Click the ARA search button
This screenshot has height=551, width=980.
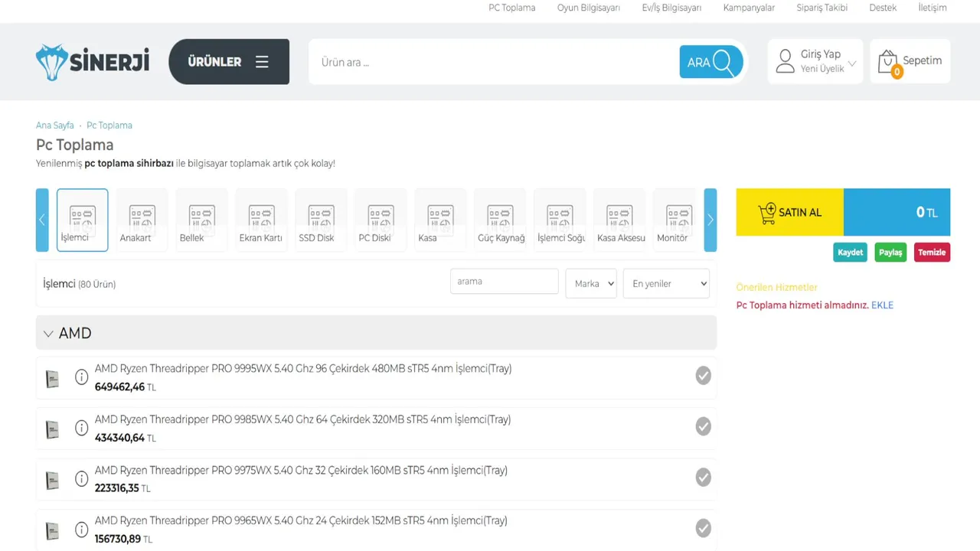(x=711, y=62)
